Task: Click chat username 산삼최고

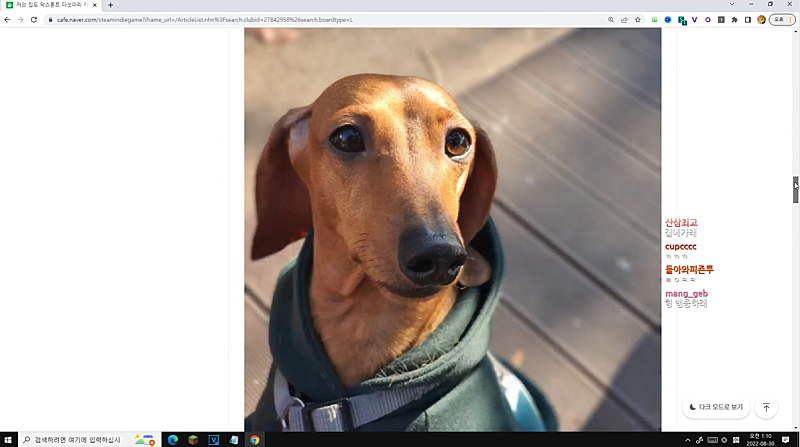Action: (681, 222)
